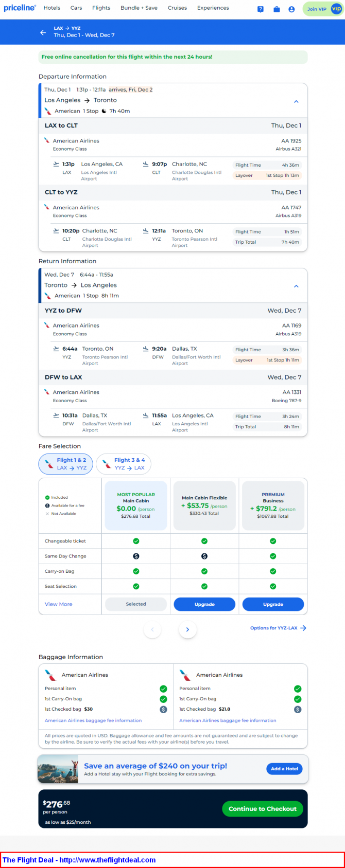The width and height of the screenshot is (345, 868).
Task: Click the hotel savings banner thumbnail
Action: (58, 769)
